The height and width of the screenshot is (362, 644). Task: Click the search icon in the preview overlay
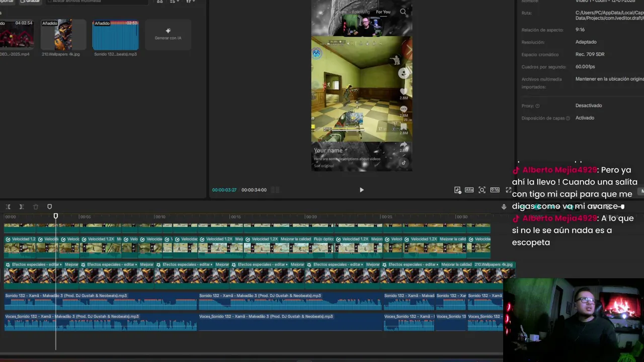[x=403, y=12]
